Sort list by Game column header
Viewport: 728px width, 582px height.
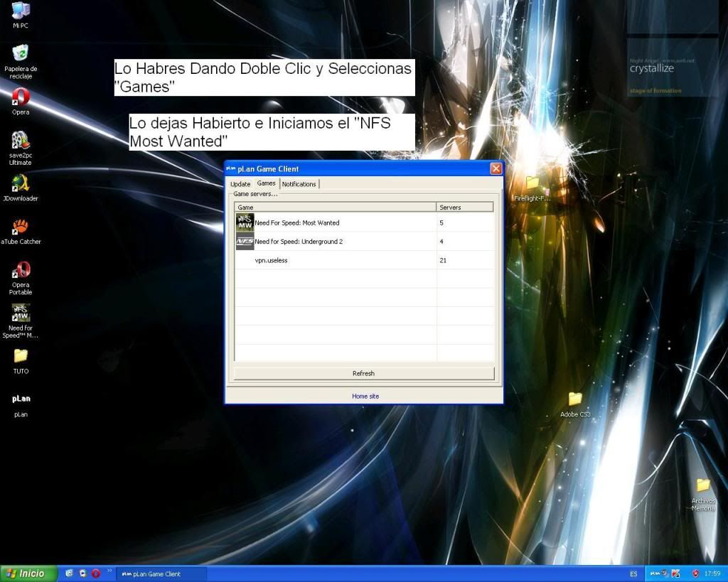(x=336, y=207)
